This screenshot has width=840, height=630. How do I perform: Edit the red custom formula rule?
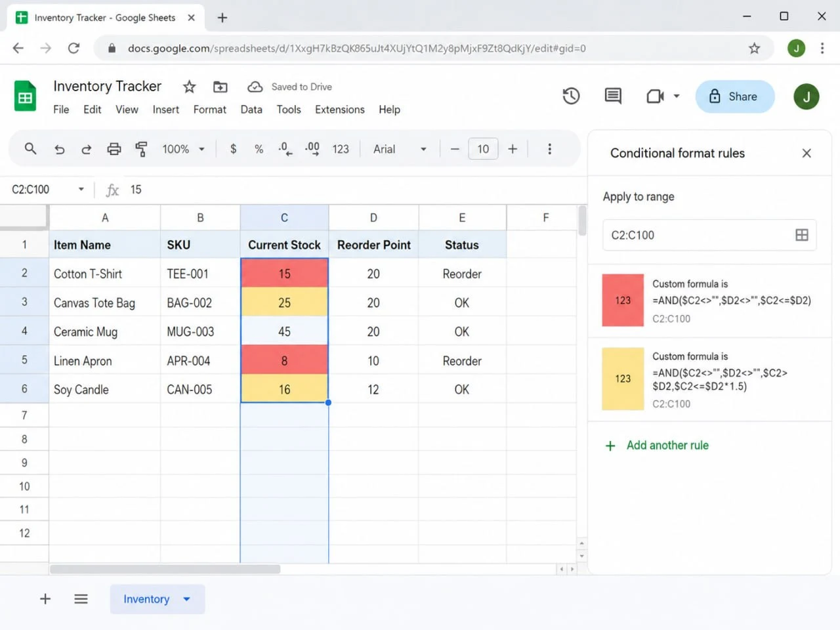pyautogui.click(x=709, y=301)
